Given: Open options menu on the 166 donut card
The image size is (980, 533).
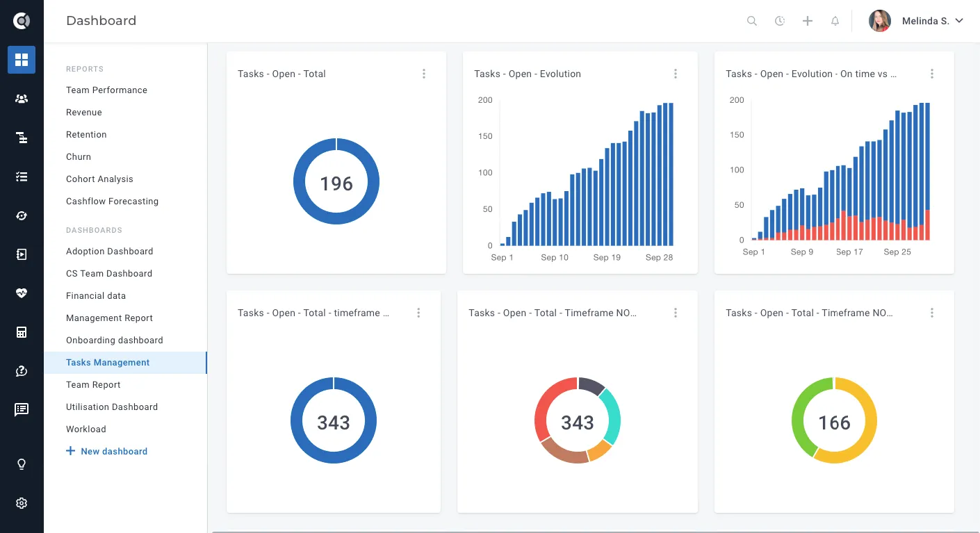Looking at the screenshot, I should coord(932,313).
